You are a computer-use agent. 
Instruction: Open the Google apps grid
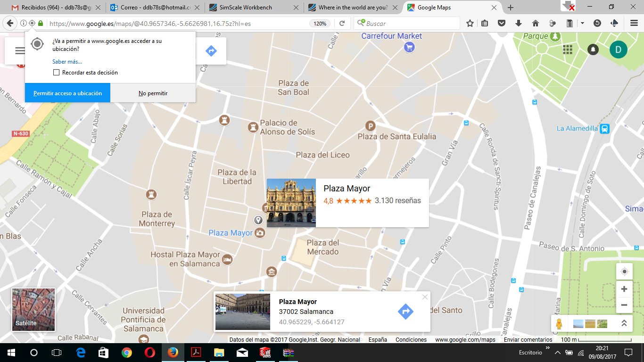pyautogui.click(x=568, y=49)
